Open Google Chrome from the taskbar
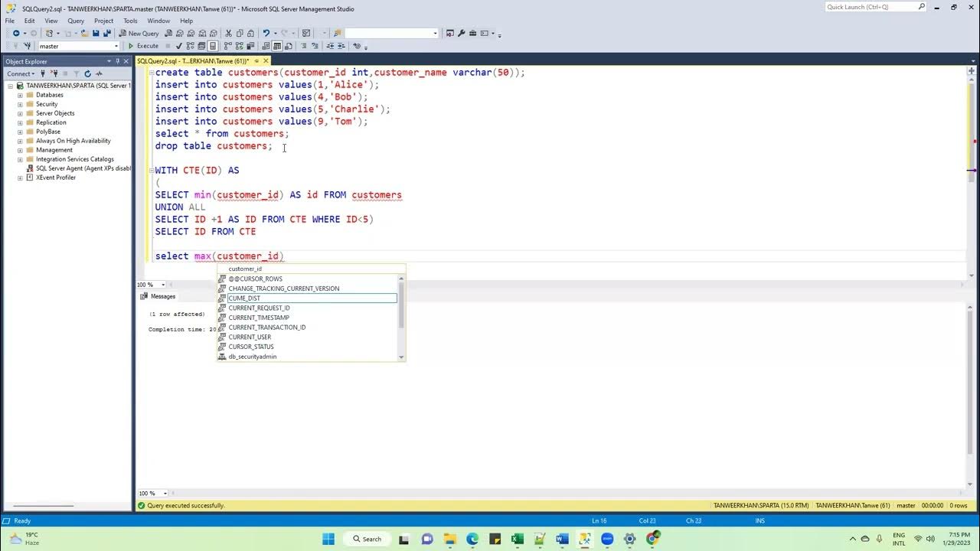The height and width of the screenshot is (551, 980). [652, 539]
